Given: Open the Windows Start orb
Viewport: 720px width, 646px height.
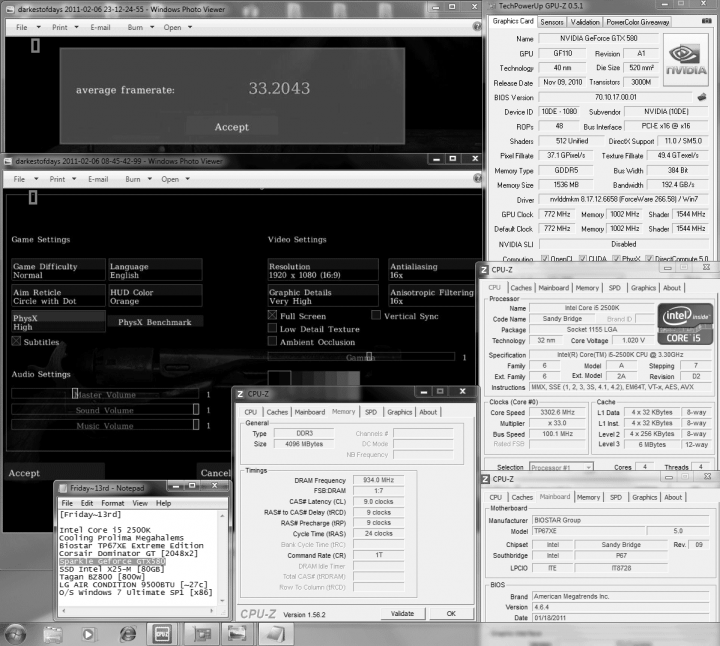Looking at the screenshot, I should (x=15, y=635).
